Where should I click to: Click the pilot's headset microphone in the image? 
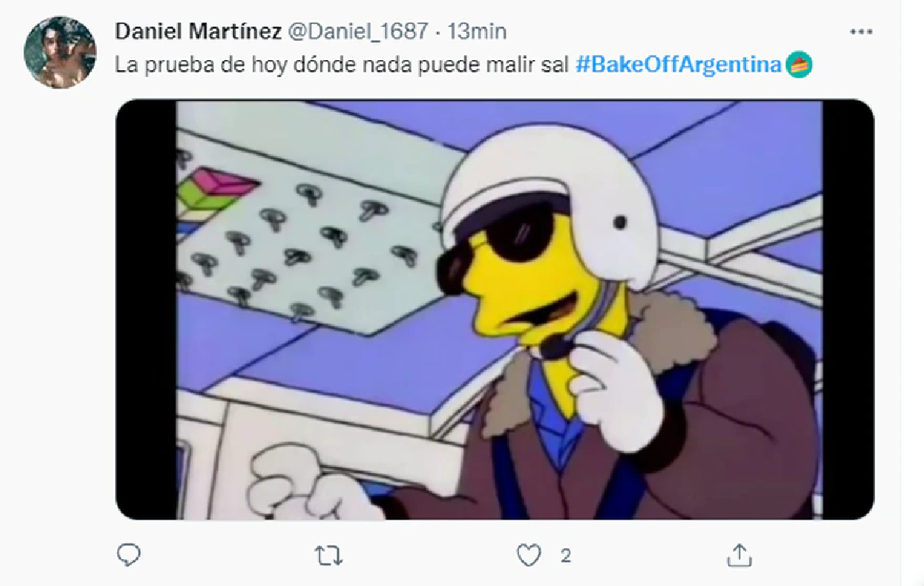tap(556, 347)
